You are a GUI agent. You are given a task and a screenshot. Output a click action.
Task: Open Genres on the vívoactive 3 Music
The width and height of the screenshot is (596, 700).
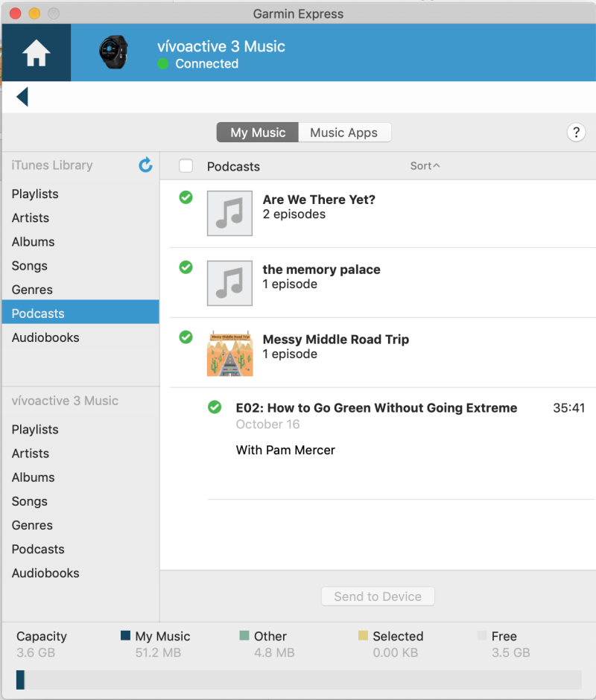[80, 526]
